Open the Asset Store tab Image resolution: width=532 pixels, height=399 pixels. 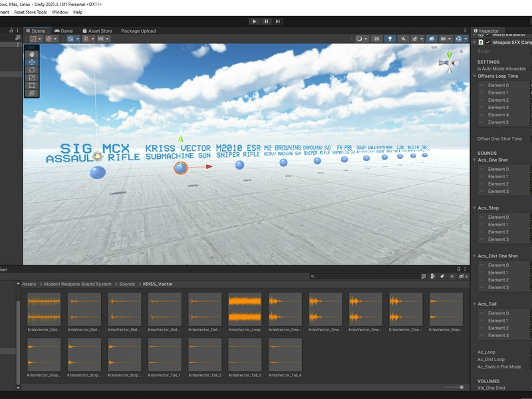pyautogui.click(x=97, y=31)
